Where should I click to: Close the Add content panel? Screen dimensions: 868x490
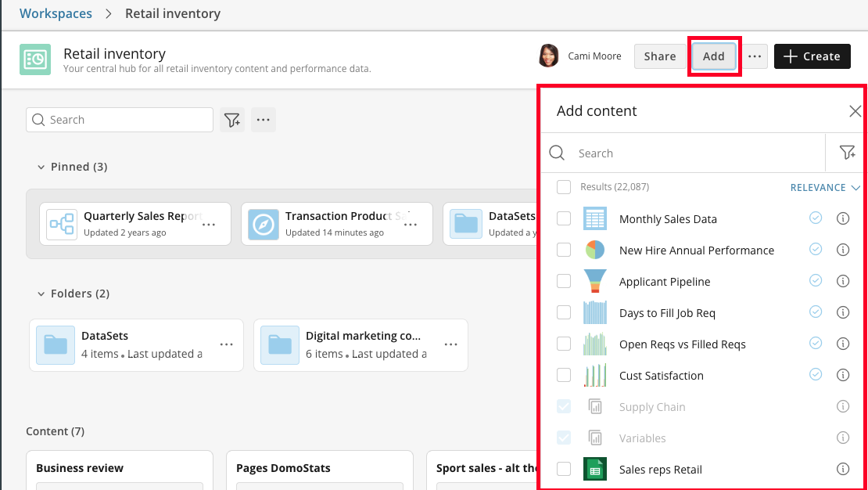(855, 111)
